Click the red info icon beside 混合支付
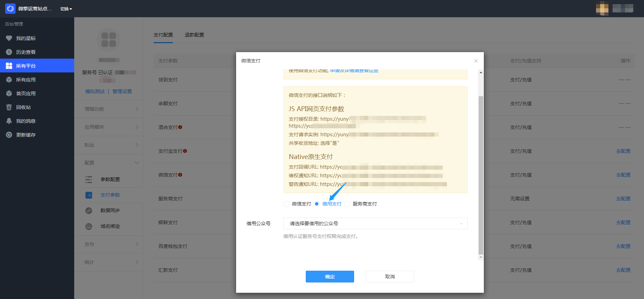The image size is (644, 299). 180,127
